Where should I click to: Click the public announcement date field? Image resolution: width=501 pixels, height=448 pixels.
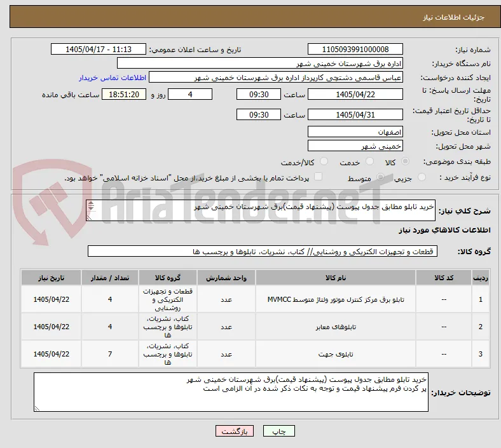pyautogui.click(x=99, y=49)
